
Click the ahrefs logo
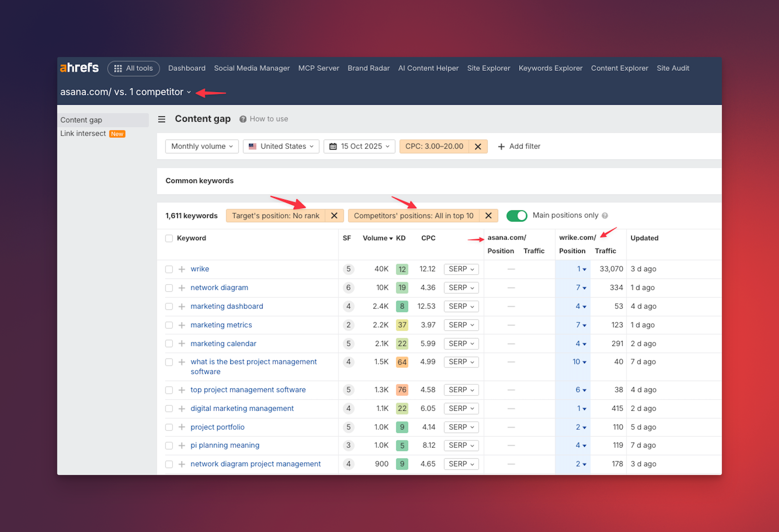pyautogui.click(x=79, y=68)
